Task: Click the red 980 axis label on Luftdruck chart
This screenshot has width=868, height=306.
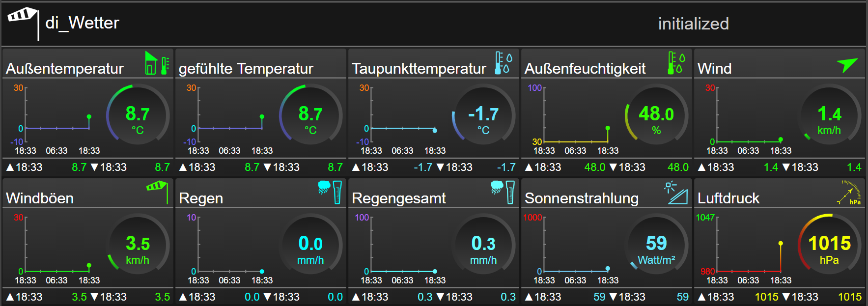Action: pyautogui.click(x=707, y=271)
